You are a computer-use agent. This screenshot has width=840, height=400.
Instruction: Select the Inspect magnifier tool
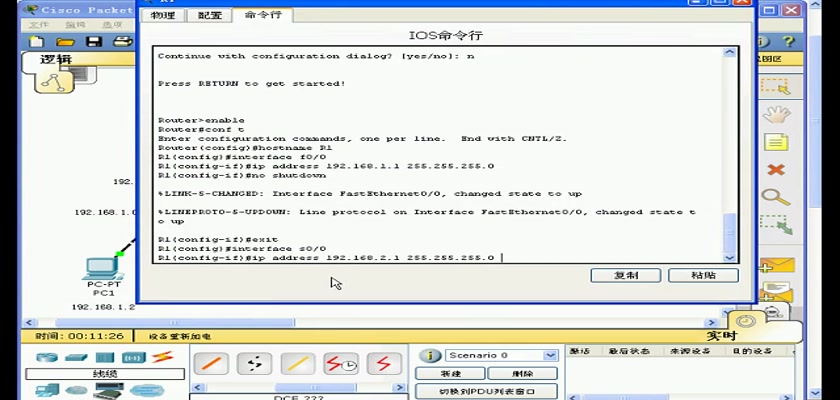(775, 197)
